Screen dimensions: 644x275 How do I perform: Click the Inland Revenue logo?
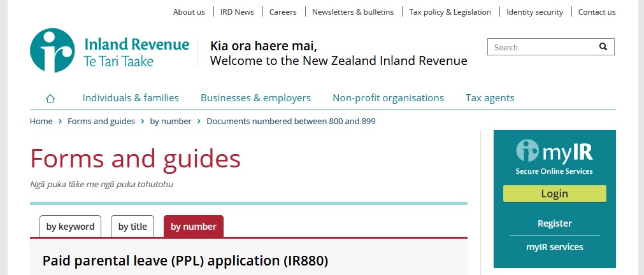coord(110,50)
